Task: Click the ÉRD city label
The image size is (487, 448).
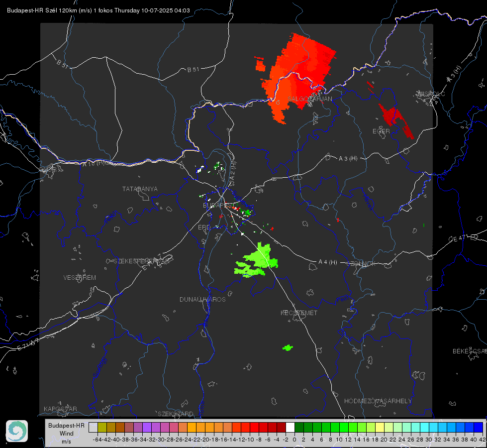Action: point(204,227)
